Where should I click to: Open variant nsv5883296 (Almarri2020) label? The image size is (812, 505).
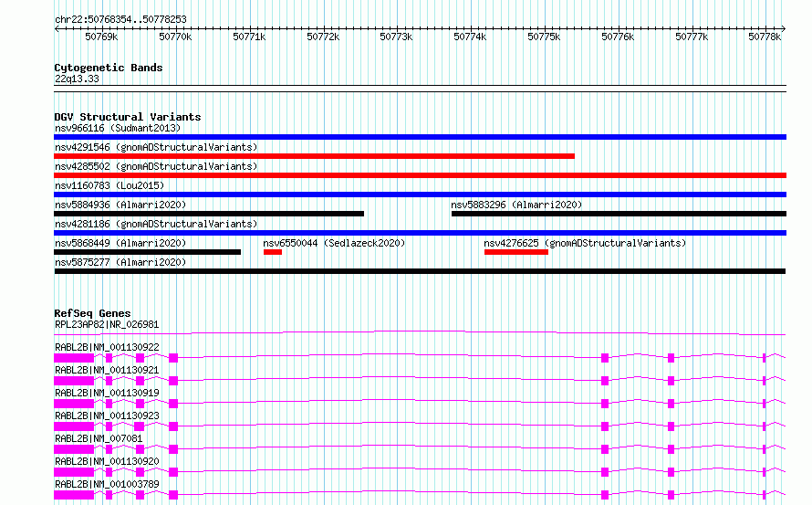click(x=516, y=205)
